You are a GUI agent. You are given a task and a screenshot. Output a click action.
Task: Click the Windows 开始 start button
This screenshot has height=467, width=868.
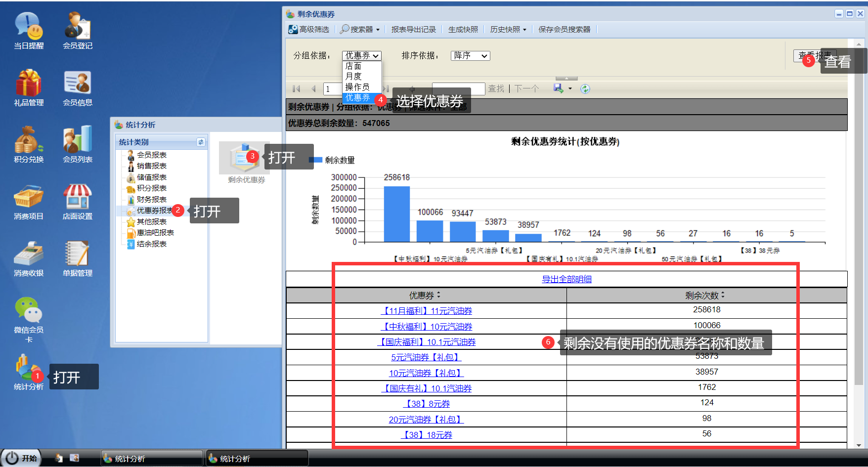(21, 458)
